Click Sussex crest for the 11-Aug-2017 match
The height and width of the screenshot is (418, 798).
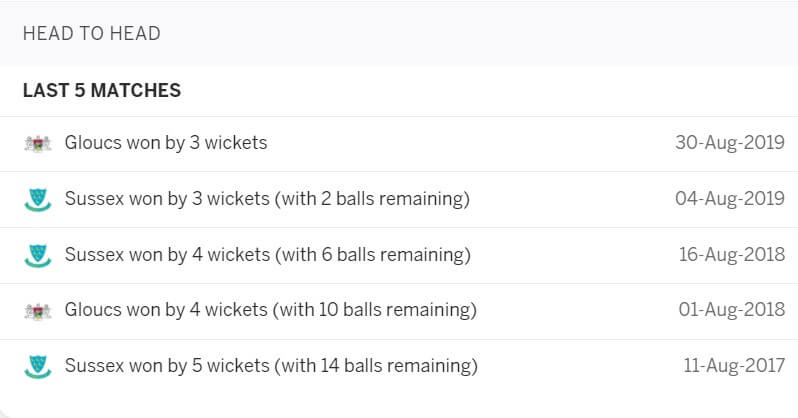[38, 367]
